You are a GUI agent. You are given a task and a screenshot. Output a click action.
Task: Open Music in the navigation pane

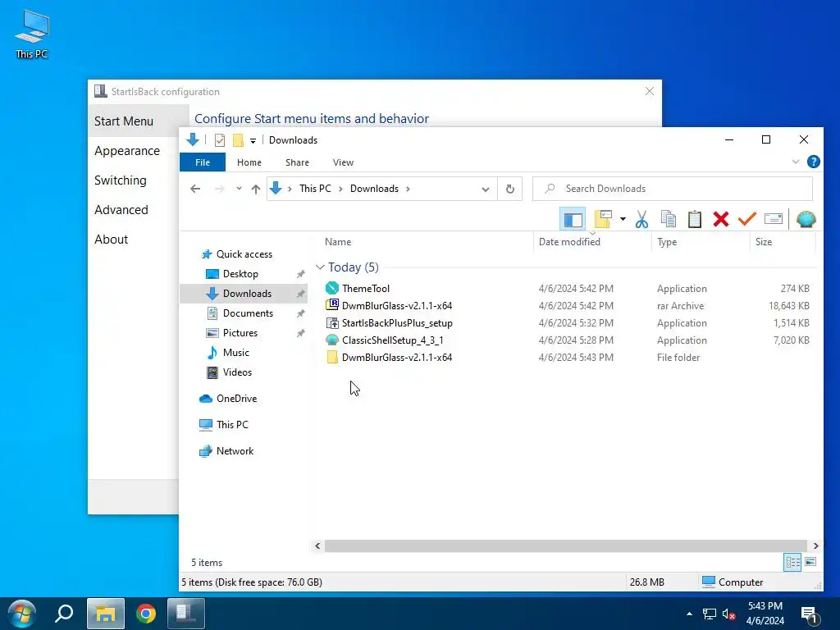coord(235,353)
